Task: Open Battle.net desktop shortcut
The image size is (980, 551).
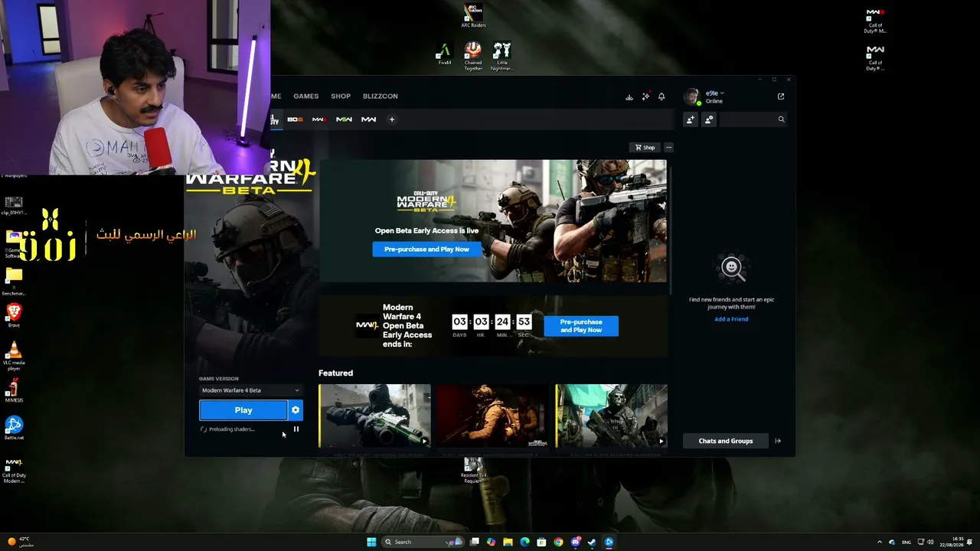Action: click(x=14, y=428)
